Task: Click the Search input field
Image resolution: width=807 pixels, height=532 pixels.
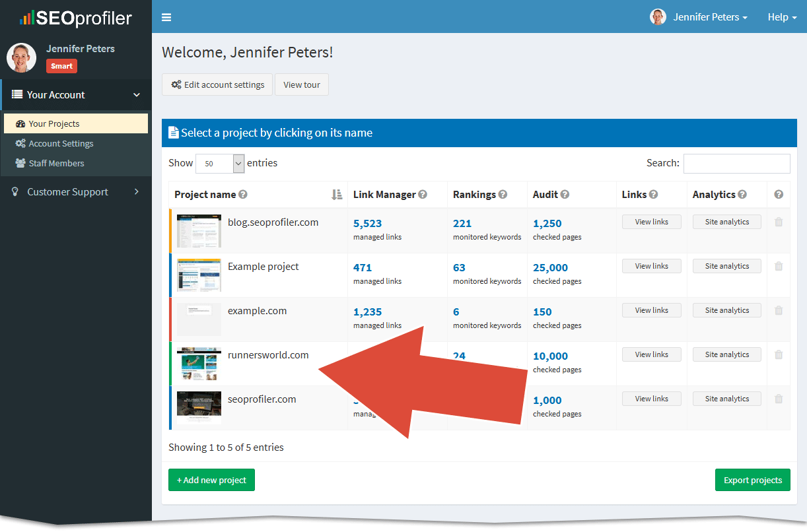Action: [736, 164]
